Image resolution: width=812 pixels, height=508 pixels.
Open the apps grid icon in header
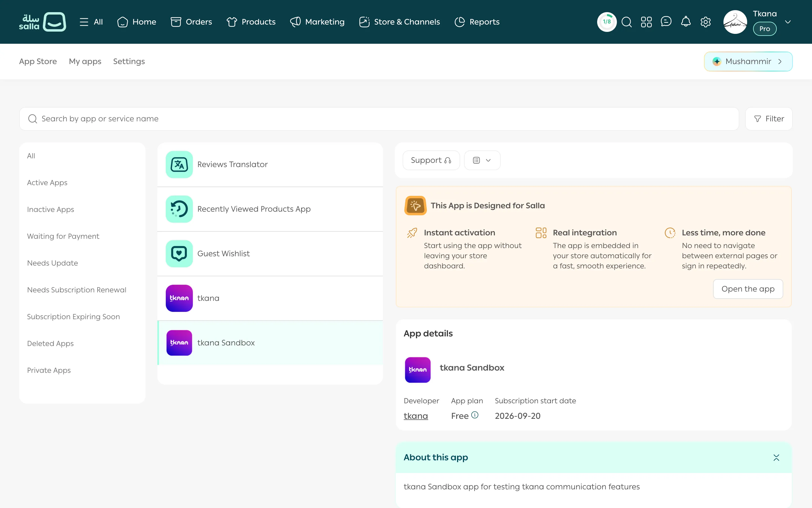(646, 22)
